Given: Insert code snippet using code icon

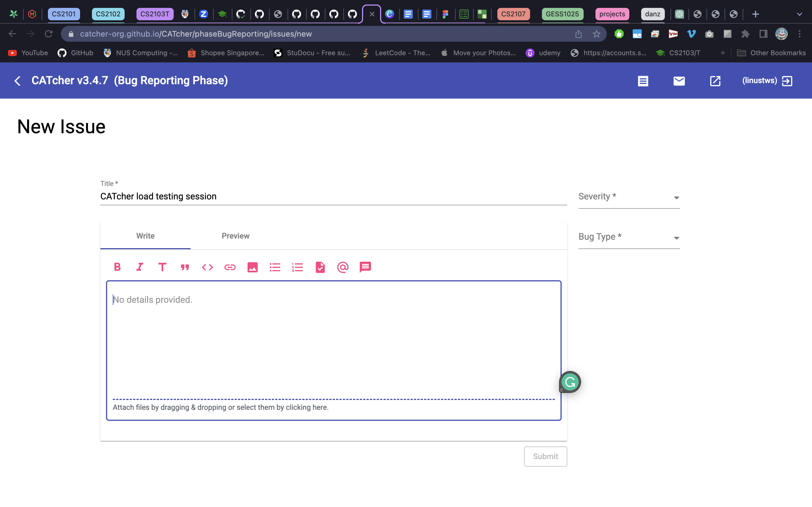Looking at the screenshot, I should point(207,267).
